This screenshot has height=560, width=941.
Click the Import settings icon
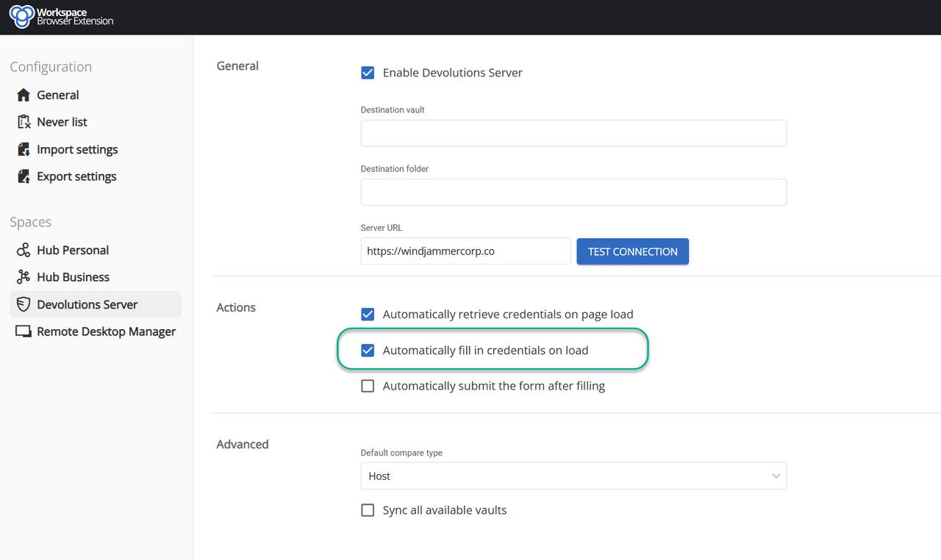[24, 149]
